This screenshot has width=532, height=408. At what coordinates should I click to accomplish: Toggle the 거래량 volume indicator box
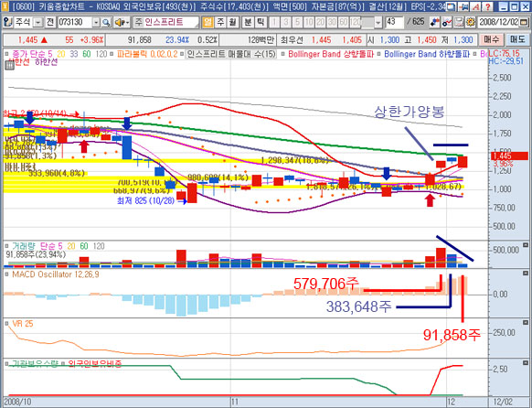(6, 246)
